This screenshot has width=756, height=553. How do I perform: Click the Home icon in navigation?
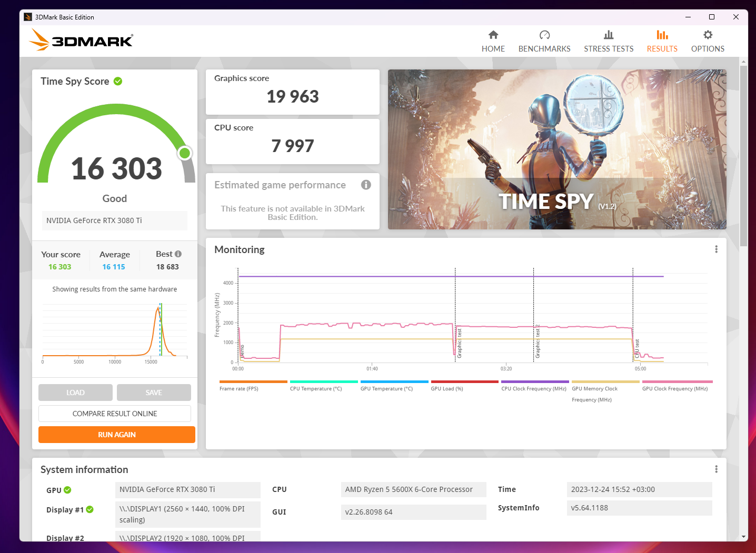[x=493, y=35]
